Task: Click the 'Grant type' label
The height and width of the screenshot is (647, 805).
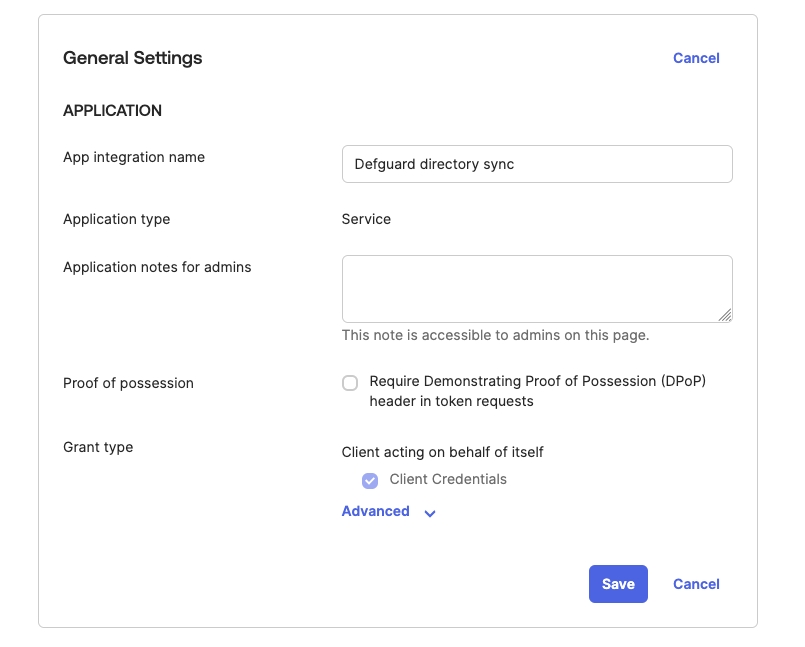Action: (x=98, y=447)
